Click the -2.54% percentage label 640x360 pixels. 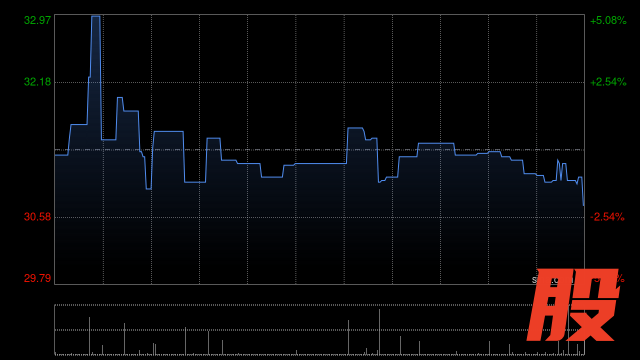click(x=607, y=217)
